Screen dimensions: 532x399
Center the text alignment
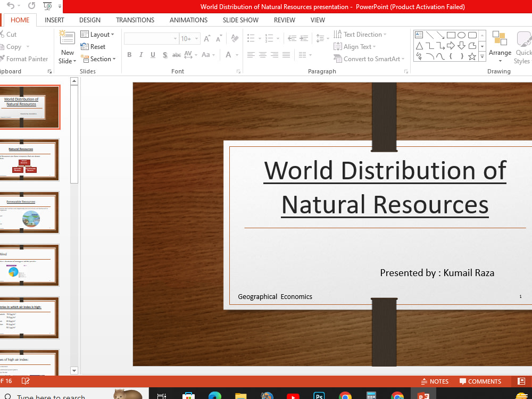263,55
